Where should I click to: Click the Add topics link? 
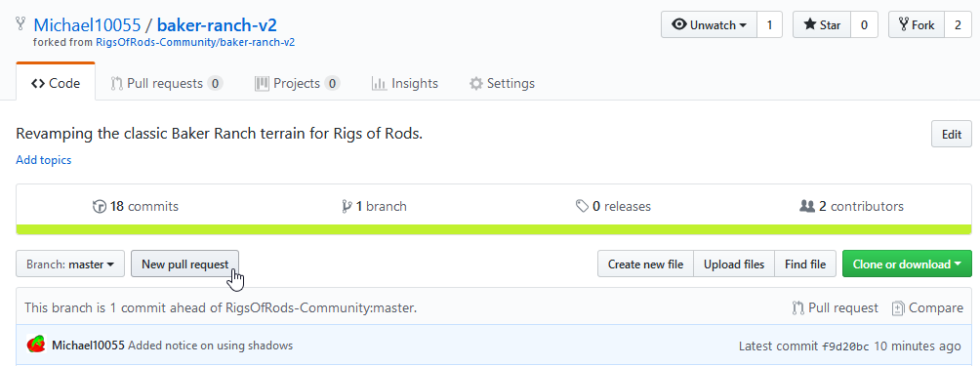44,160
